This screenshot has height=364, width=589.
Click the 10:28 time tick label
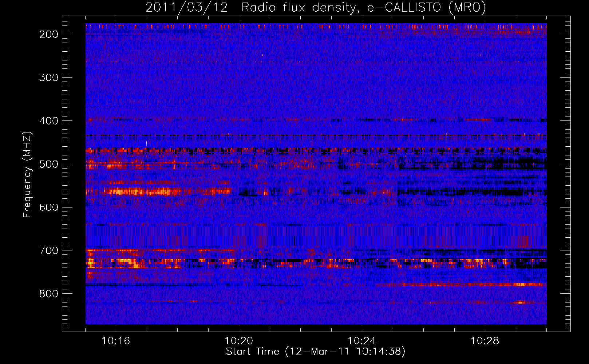485,341
